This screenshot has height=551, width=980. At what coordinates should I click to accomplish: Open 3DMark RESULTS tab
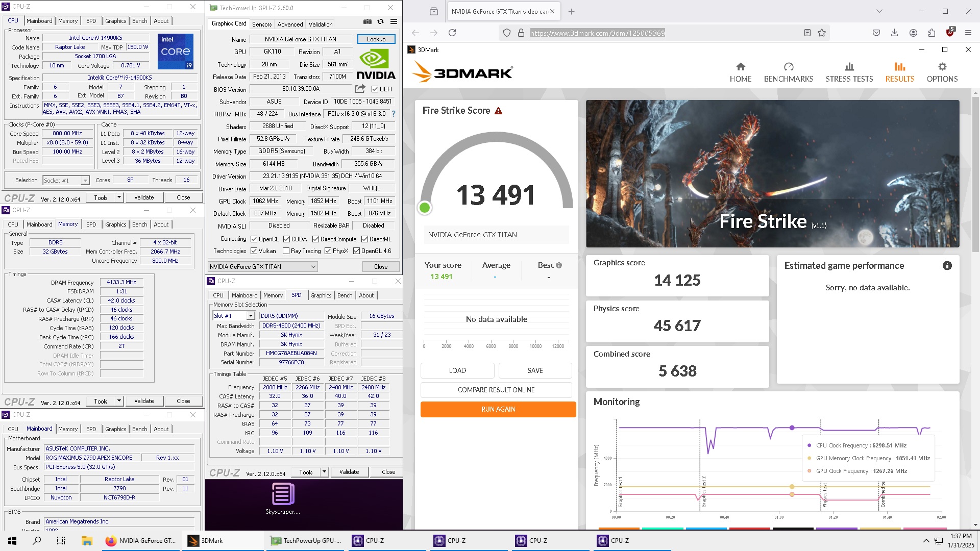[x=900, y=72]
